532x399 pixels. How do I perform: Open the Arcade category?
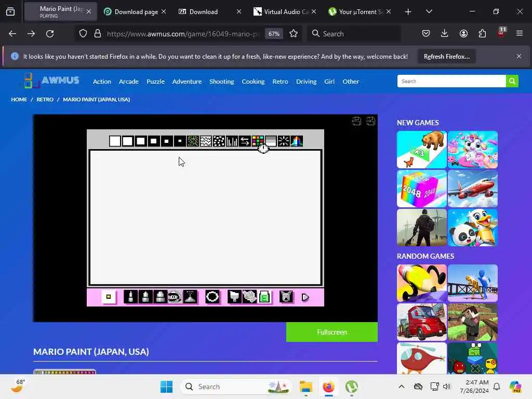click(129, 82)
